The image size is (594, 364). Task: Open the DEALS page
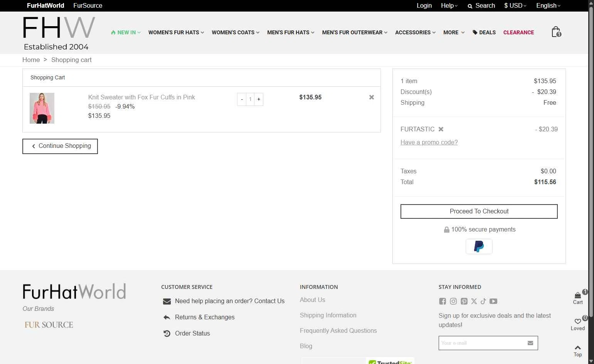coord(484,32)
